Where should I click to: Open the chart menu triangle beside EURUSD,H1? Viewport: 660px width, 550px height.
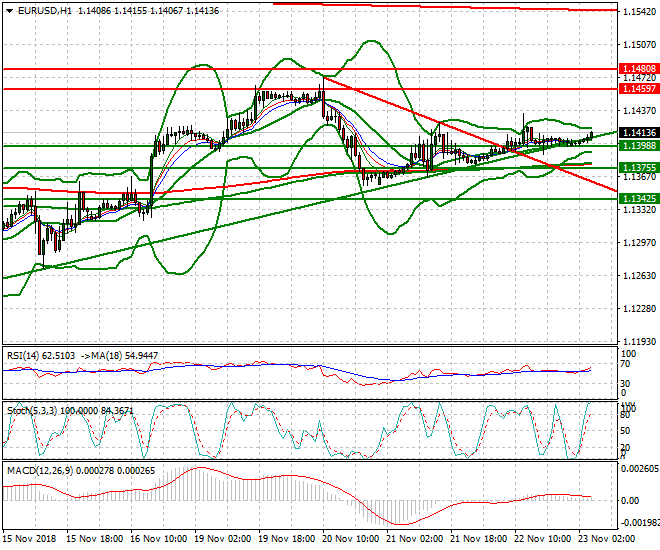pos(9,11)
